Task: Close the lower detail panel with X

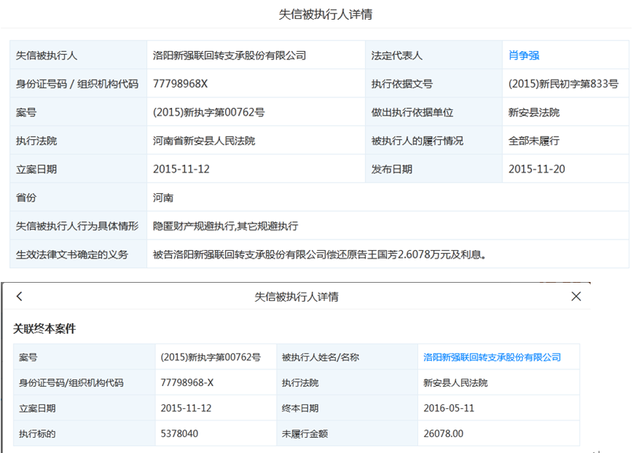Action: pyautogui.click(x=576, y=296)
